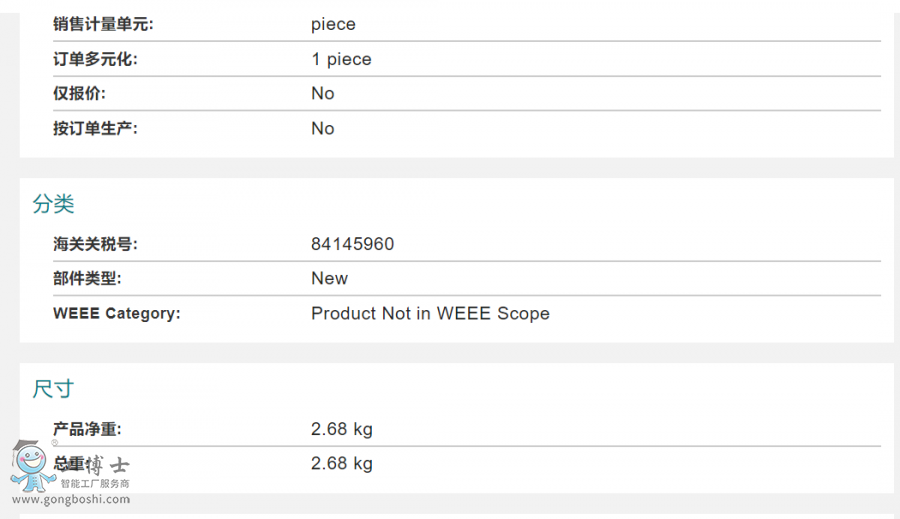Select the customs tariff number 84145960

pyautogui.click(x=352, y=244)
